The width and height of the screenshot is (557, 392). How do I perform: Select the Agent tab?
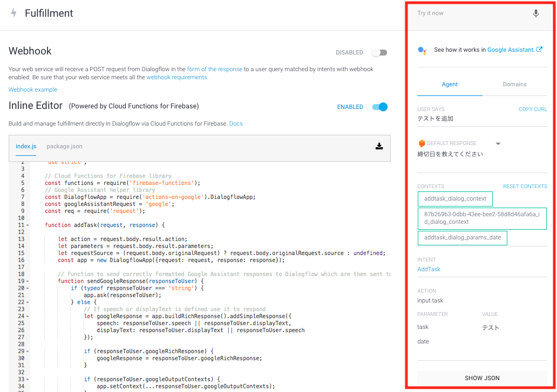450,84
